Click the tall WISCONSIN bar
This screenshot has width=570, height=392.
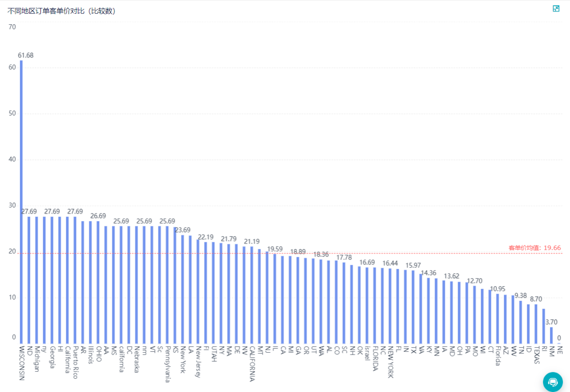pos(21,202)
